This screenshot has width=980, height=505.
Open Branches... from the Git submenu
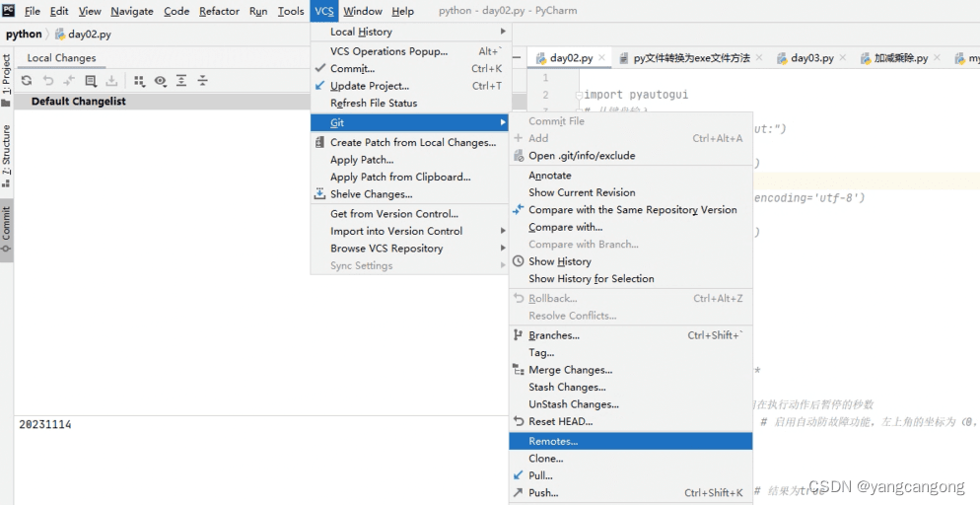(631, 335)
